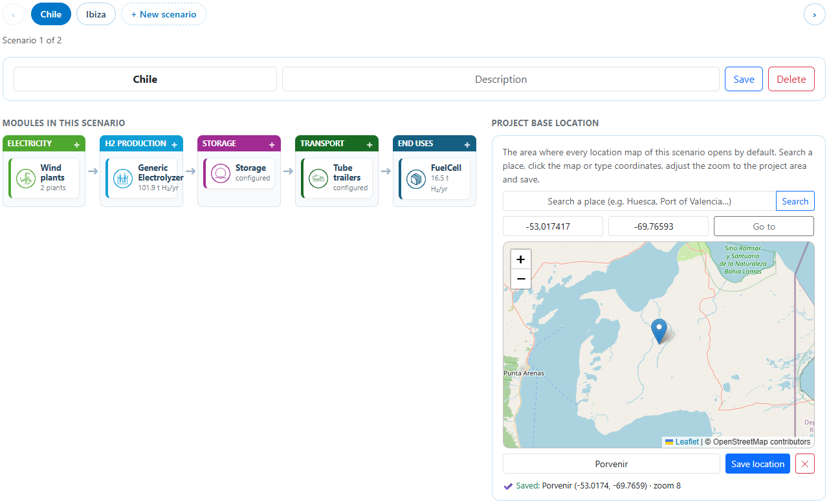Add a module with Electricity plus icon

pos(76,144)
